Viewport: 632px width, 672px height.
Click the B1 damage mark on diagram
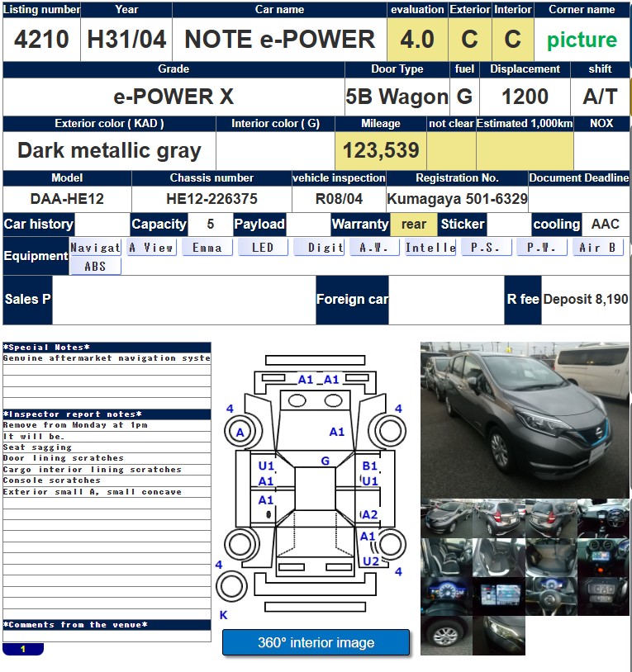[369, 466]
